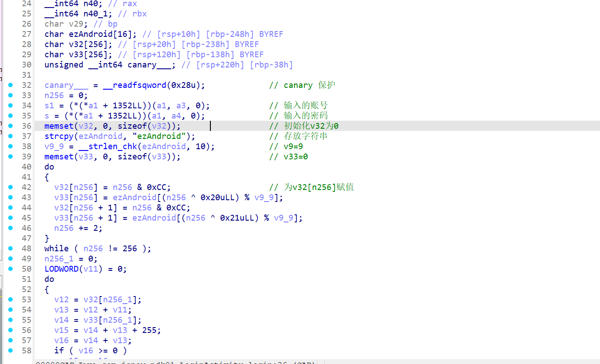This screenshot has width=600, height=364.
Task: Enable breakpoint on line 53 gutter dot
Action: tap(11, 300)
